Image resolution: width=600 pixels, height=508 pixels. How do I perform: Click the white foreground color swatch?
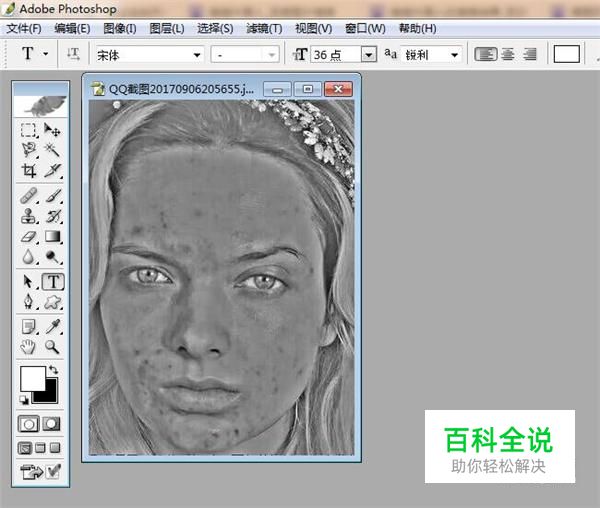32,378
